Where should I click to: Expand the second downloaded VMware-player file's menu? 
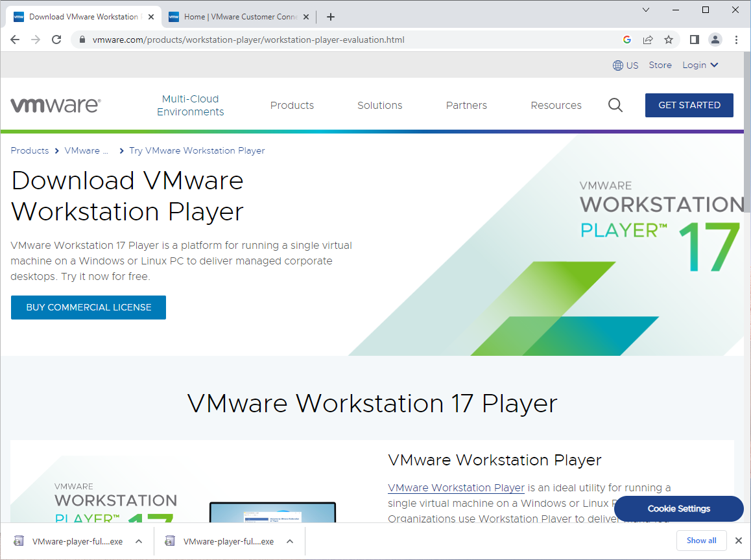pyautogui.click(x=289, y=540)
